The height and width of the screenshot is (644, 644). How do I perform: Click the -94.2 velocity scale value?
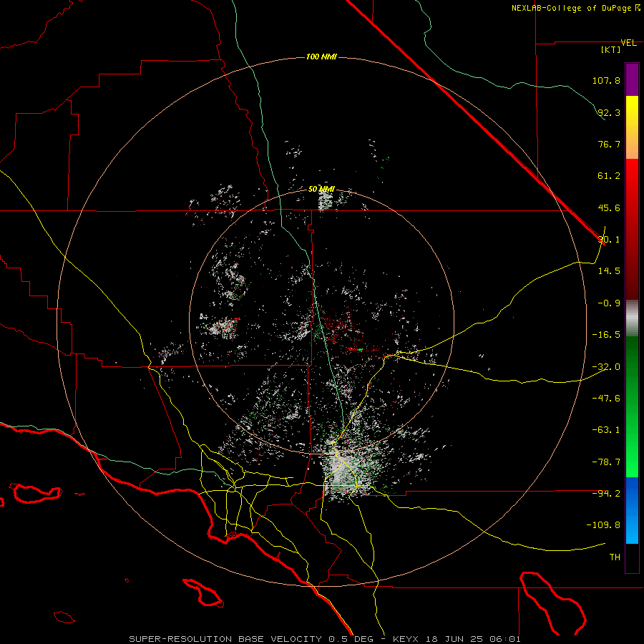(x=606, y=494)
